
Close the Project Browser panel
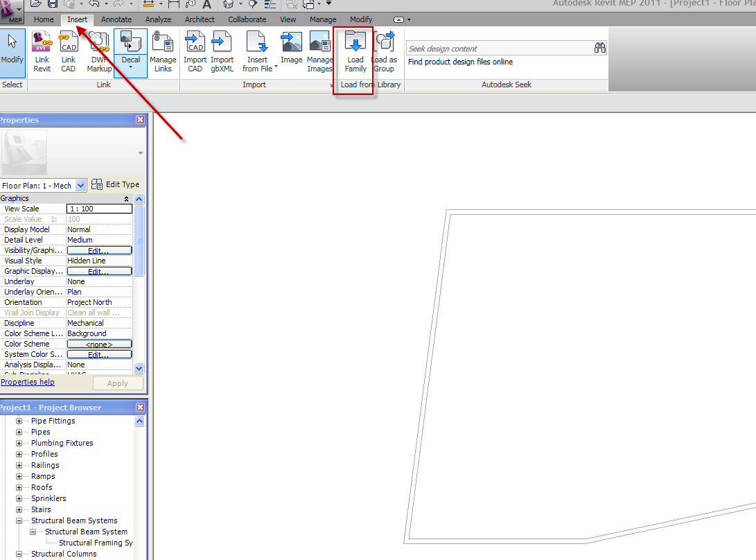click(x=140, y=407)
